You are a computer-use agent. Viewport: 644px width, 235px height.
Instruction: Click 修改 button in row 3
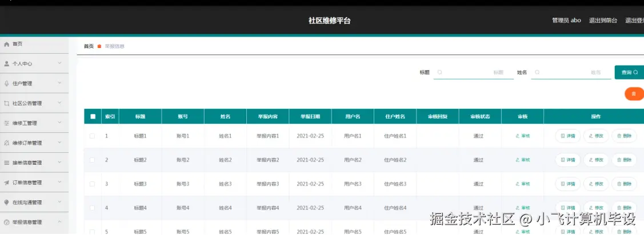(x=596, y=184)
